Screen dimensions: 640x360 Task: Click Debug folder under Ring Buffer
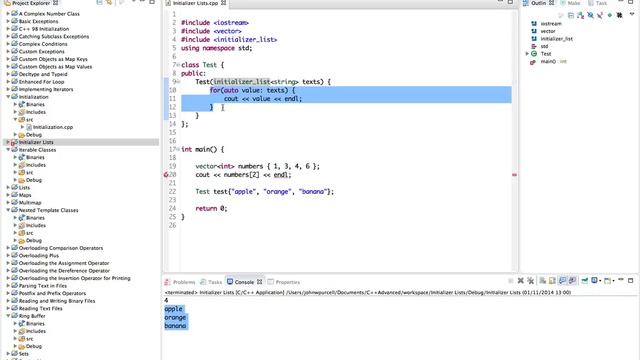(x=34, y=346)
